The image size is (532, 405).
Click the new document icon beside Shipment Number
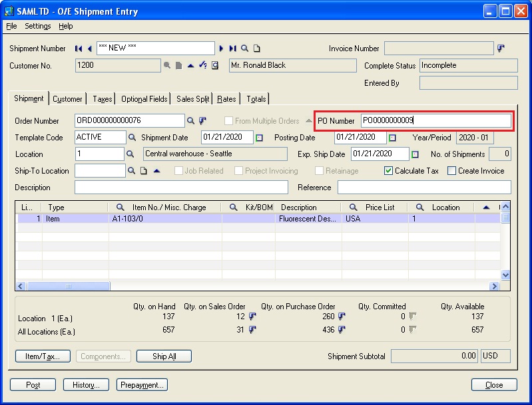pyautogui.click(x=256, y=49)
